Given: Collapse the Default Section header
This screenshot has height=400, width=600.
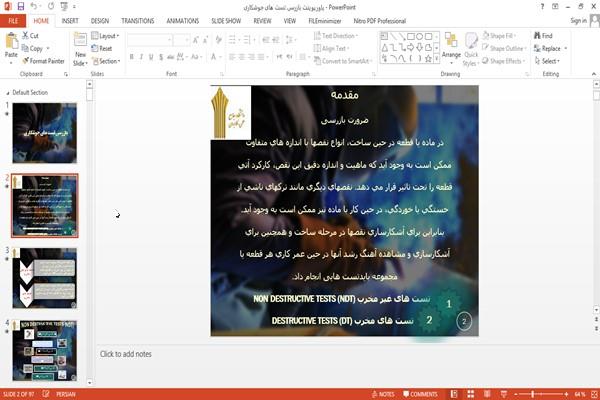Looking at the screenshot, I should click(8, 93).
